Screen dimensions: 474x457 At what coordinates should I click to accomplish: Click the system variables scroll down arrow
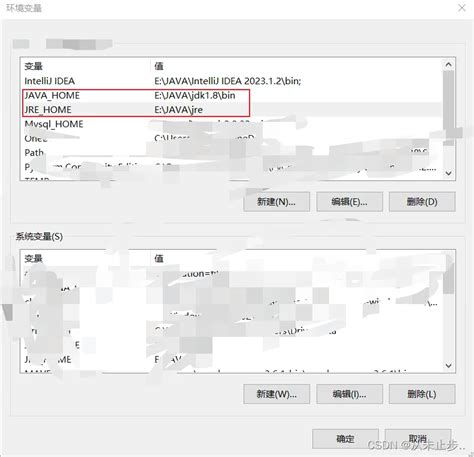(x=449, y=366)
